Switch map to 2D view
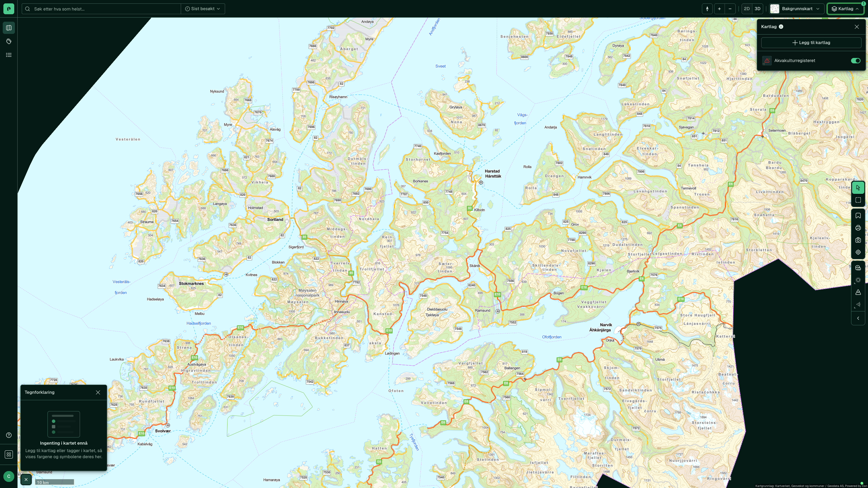The image size is (868, 488). 747,9
